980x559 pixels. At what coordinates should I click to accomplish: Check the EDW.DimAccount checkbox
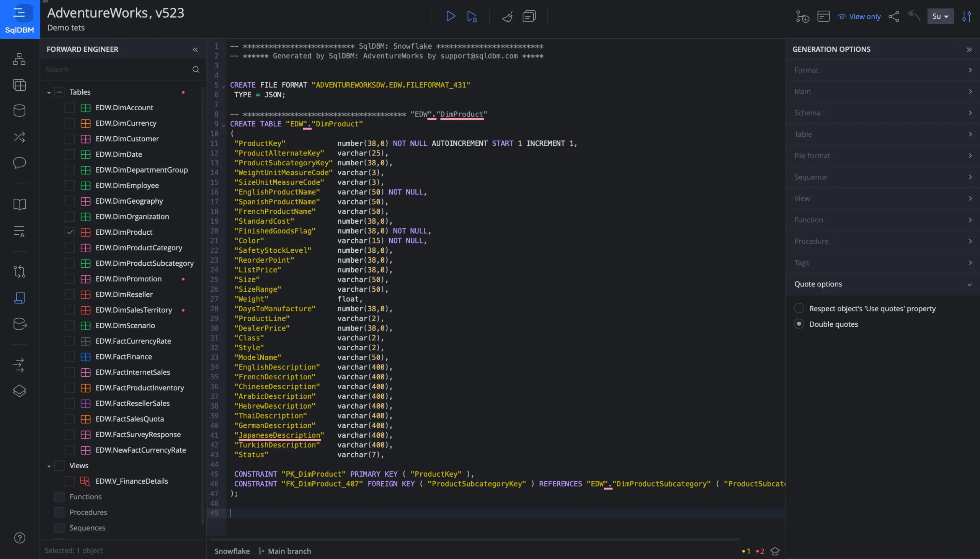[69, 108]
